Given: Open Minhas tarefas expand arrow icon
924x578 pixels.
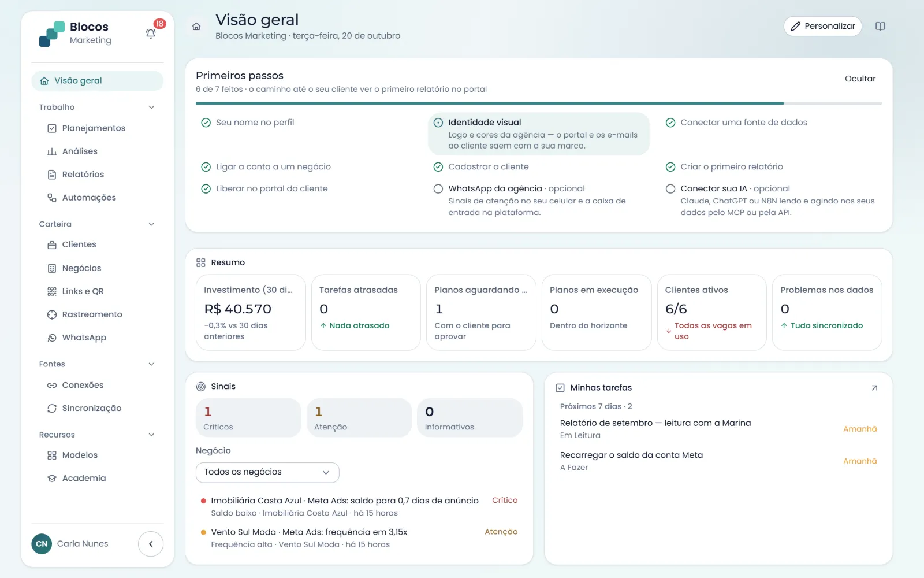Looking at the screenshot, I should pos(874,388).
